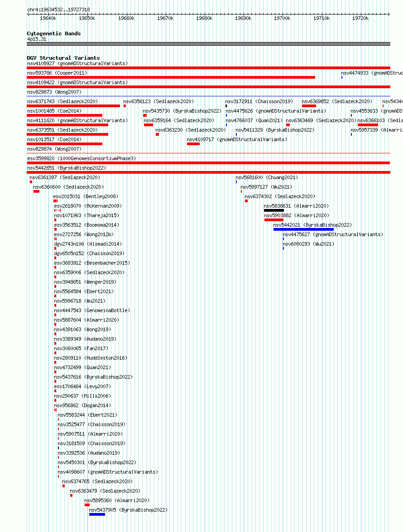403x532 pixels.
Task: Open nsv2809110 (Huddleston2016) variant
Action: click(91, 358)
